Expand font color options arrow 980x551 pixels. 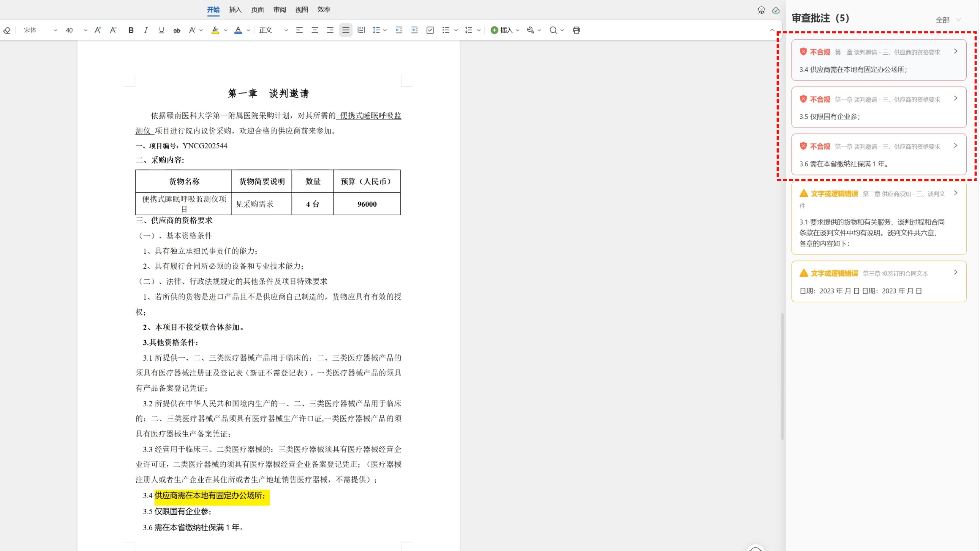point(249,31)
